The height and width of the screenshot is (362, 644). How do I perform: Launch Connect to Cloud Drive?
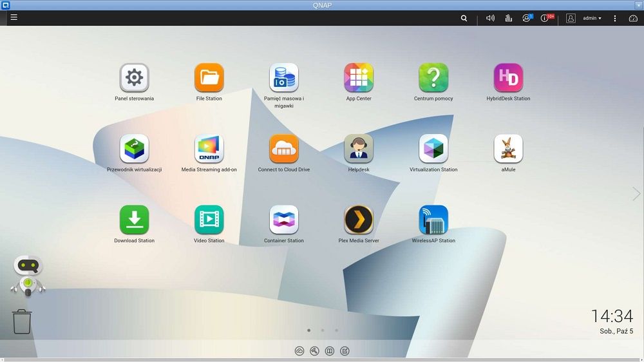coord(284,149)
